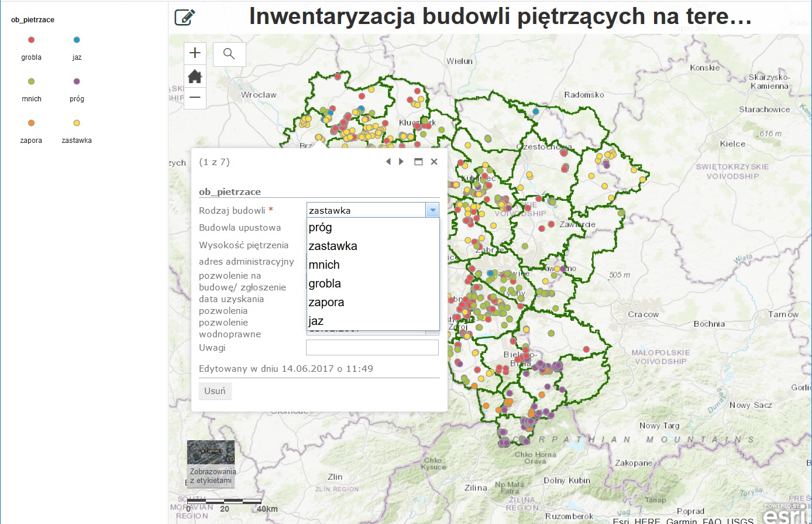Click the Kielce city label on map

(732, 143)
